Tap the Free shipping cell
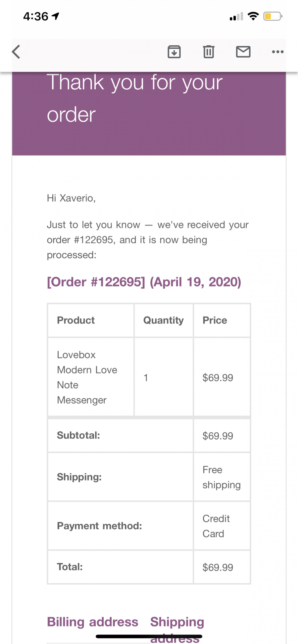 click(x=222, y=477)
